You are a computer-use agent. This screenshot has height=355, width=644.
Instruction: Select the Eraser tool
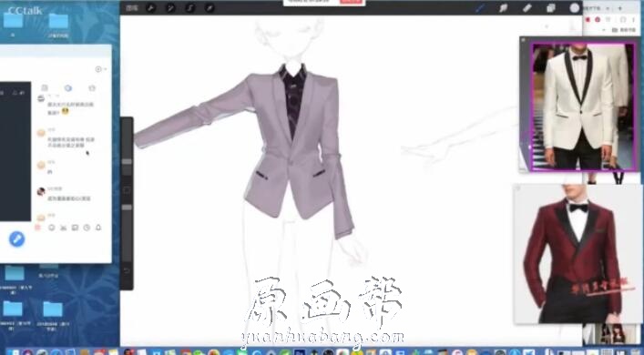(x=526, y=8)
